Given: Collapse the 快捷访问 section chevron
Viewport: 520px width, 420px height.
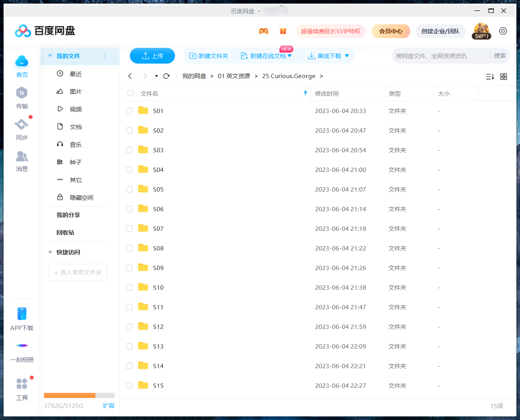Looking at the screenshot, I should pyautogui.click(x=50, y=252).
